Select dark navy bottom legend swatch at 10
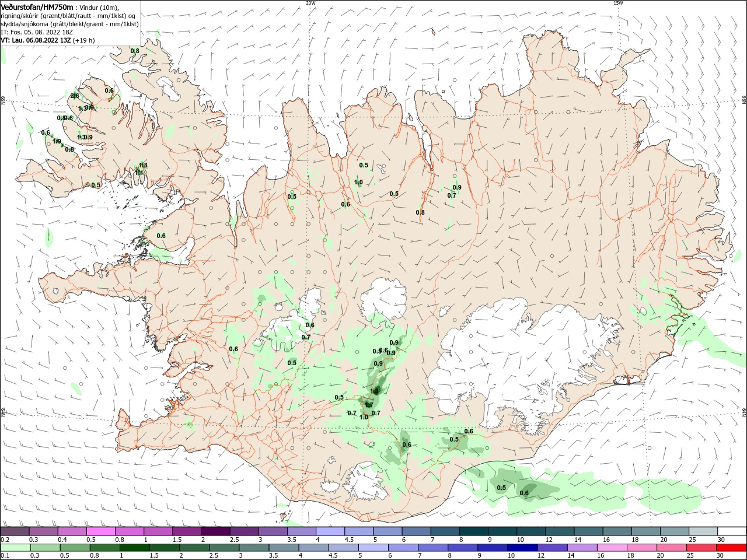Image resolution: width=747 pixels, height=560 pixels. click(522, 548)
